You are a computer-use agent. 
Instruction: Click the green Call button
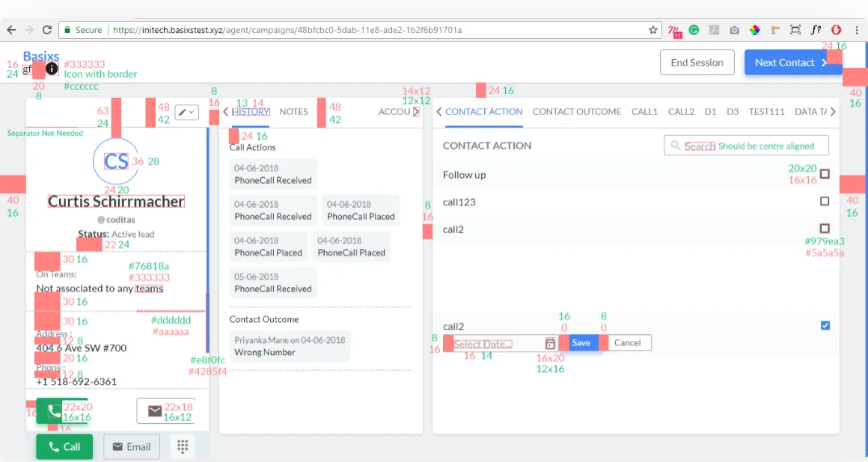pyautogui.click(x=64, y=446)
